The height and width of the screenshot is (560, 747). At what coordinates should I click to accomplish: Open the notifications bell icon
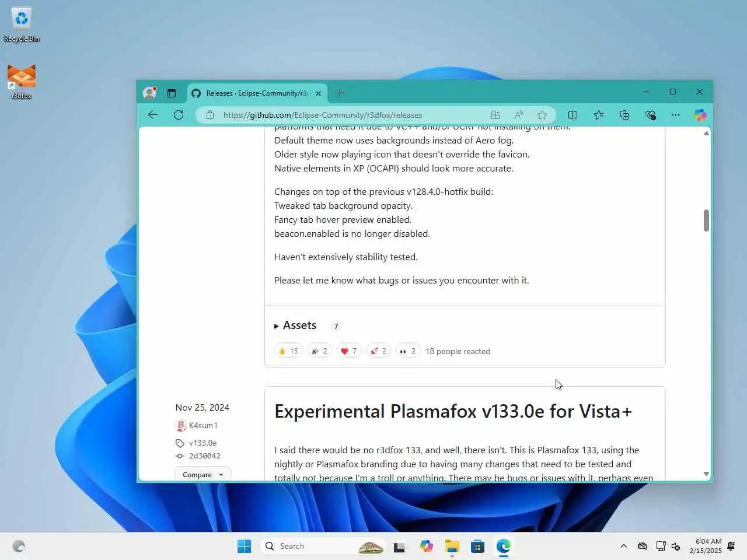coord(731,546)
